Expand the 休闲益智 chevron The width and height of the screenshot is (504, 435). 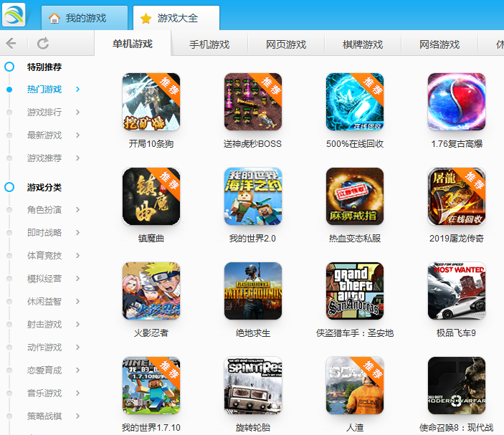point(77,302)
